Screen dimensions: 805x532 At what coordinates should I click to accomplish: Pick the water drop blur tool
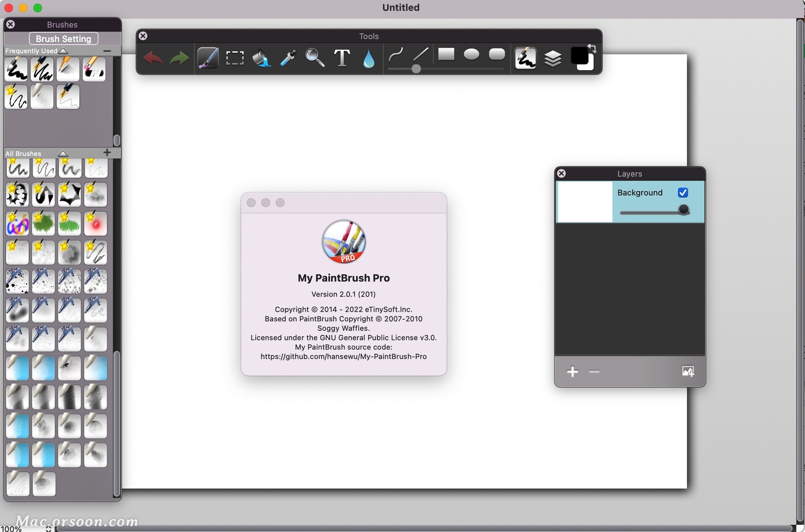click(369, 59)
